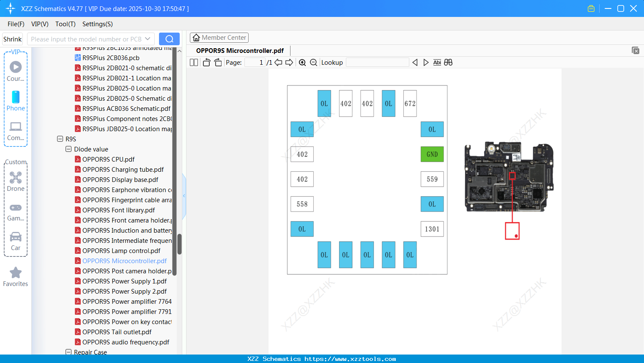Click the XZZ Schematics app logo
644x363 pixels.
pyautogui.click(x=11, y=8)
